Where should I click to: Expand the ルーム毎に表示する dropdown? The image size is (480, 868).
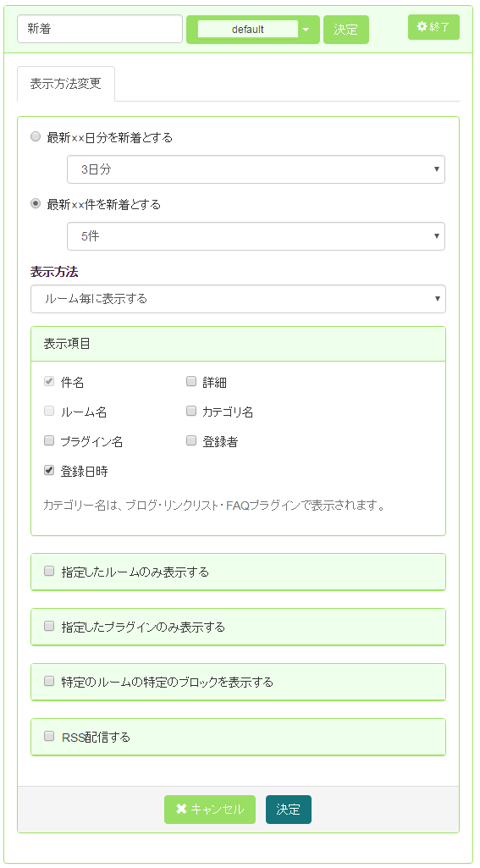click(x=238, y=299)
